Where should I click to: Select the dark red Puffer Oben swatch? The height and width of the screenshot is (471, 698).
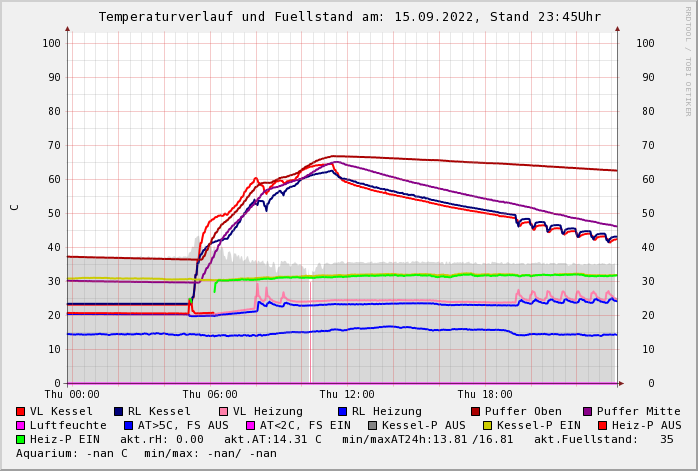tap(475, 411)
